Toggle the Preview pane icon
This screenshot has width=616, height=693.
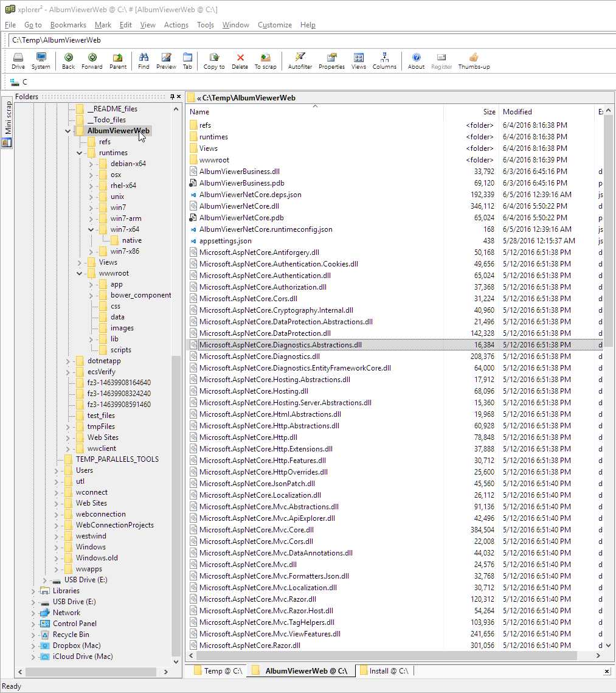coord(166,61)
